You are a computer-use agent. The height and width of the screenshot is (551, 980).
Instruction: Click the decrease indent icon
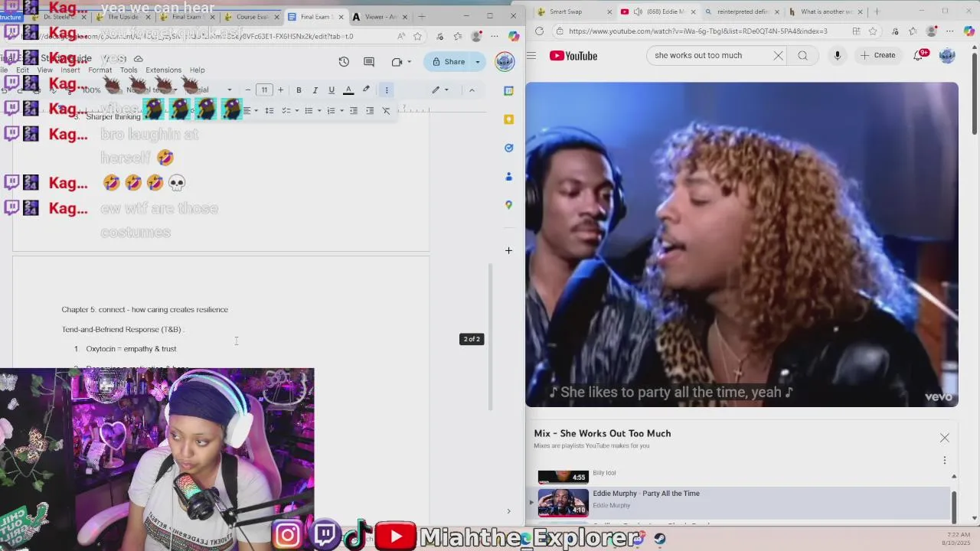click(354, 111)
